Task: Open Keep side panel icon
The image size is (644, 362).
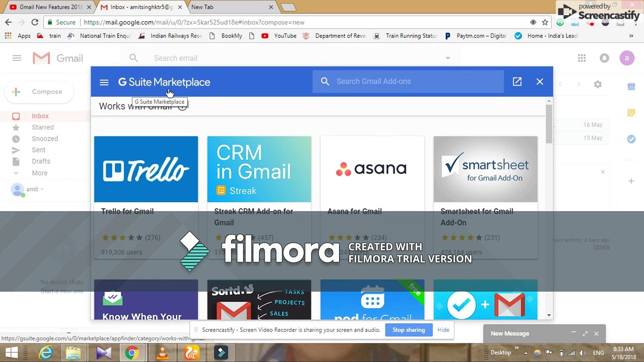Action: pos(631,113)
